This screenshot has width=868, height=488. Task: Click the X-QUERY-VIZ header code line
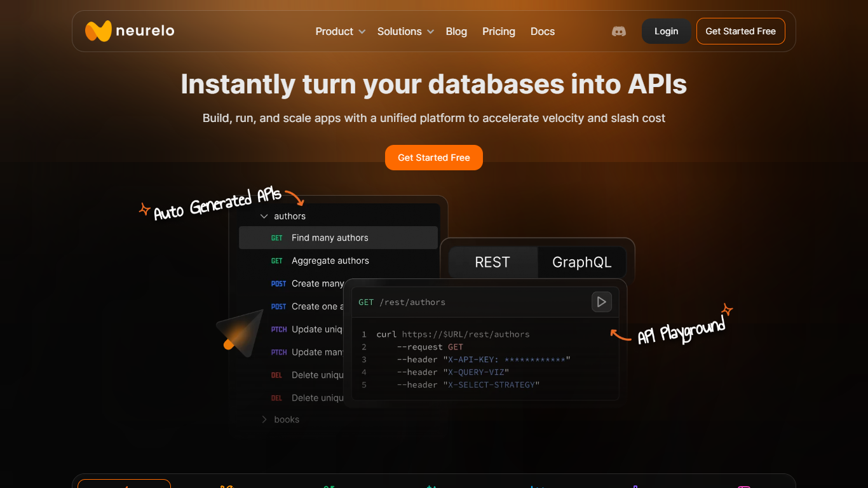[x=453, y=372]
